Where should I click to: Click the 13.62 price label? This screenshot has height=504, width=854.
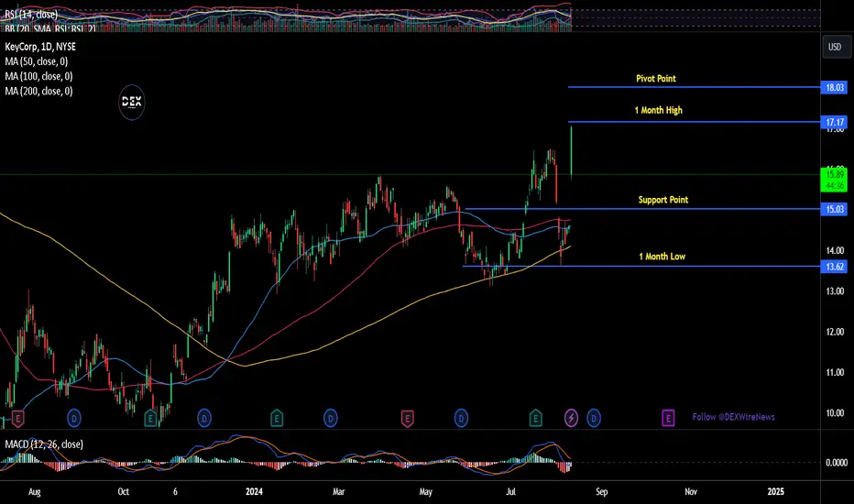(x=835, y=267)
